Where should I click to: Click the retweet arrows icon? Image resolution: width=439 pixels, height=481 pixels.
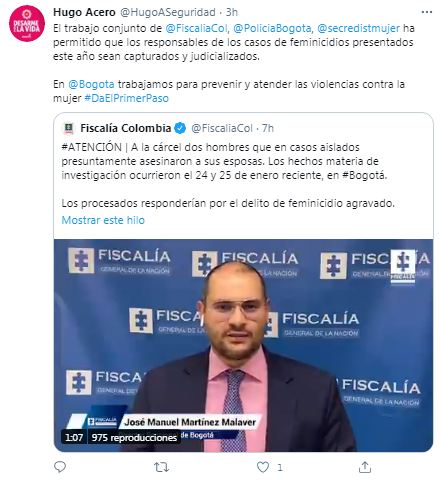[x=161, y=467]
